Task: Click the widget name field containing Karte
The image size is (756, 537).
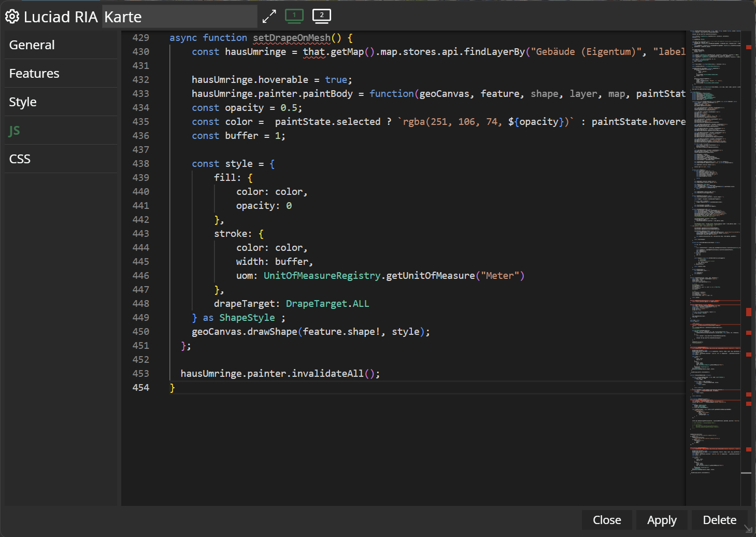Action: tap(179, 17)
